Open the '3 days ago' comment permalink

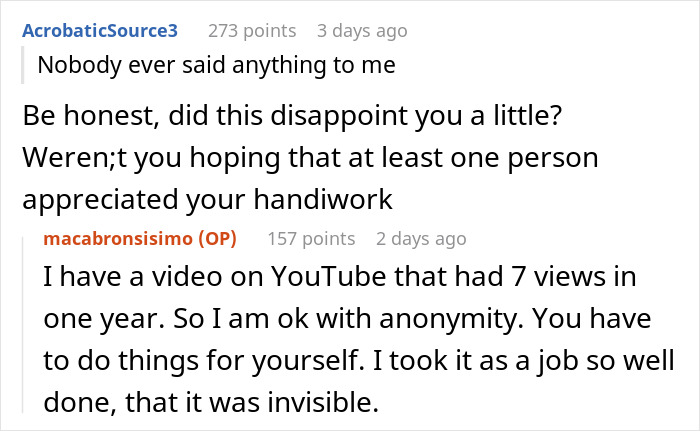point(362,31)
